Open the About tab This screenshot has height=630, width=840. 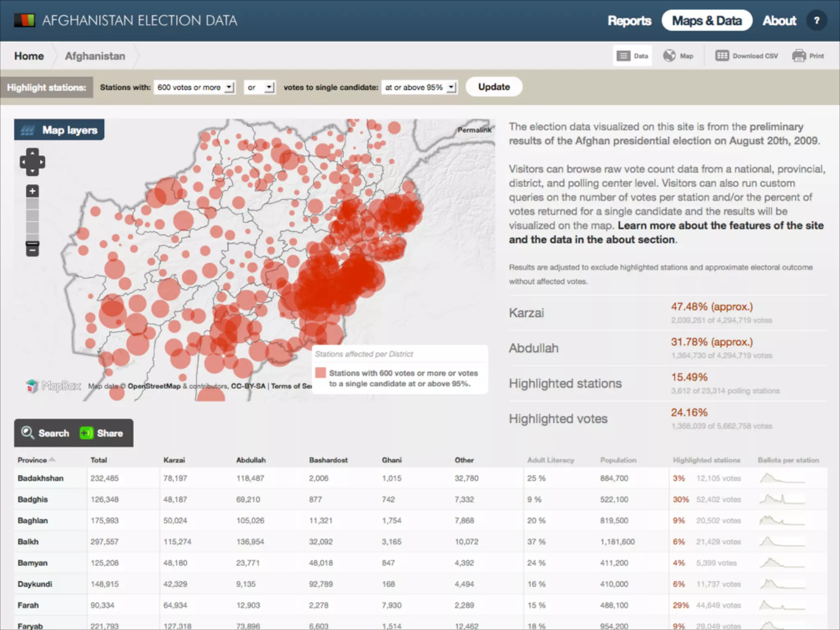779,21
